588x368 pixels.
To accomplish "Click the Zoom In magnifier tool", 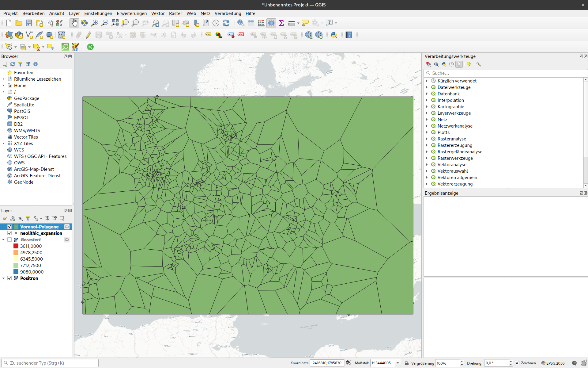I will 95,23.
